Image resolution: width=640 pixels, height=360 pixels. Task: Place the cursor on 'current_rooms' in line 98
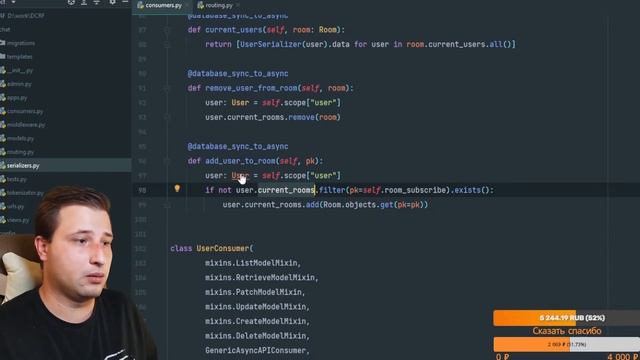[286, 190]
